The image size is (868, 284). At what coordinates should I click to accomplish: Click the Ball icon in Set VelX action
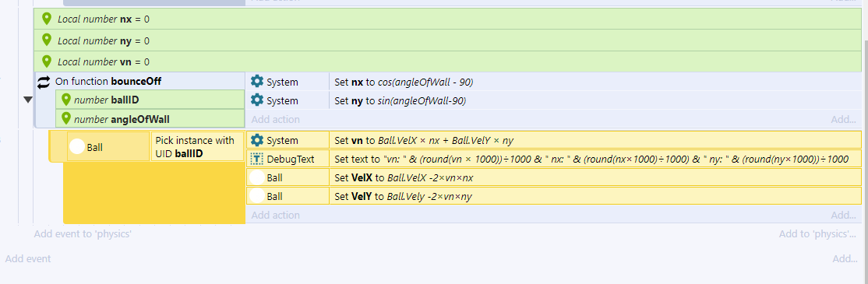(x=257, y=177)
